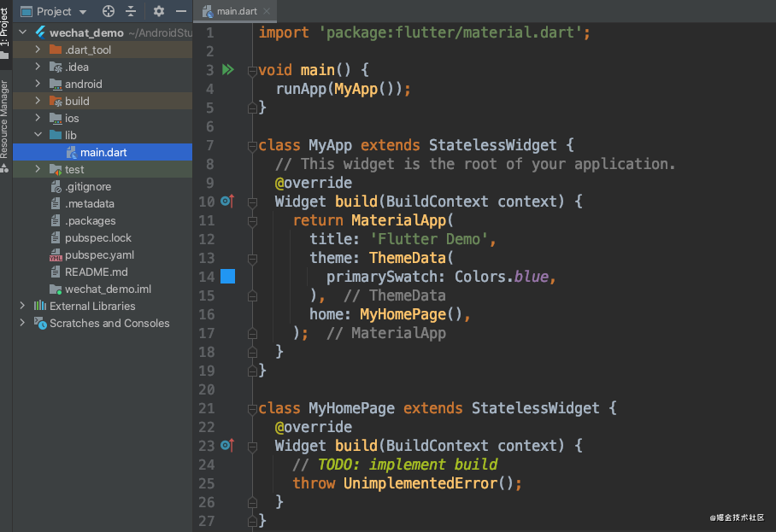Click the build folder icon

click(56, 101)
